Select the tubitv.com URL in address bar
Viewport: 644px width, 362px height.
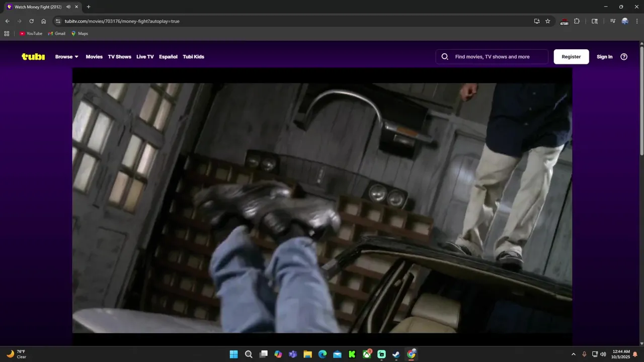[122, 21]
